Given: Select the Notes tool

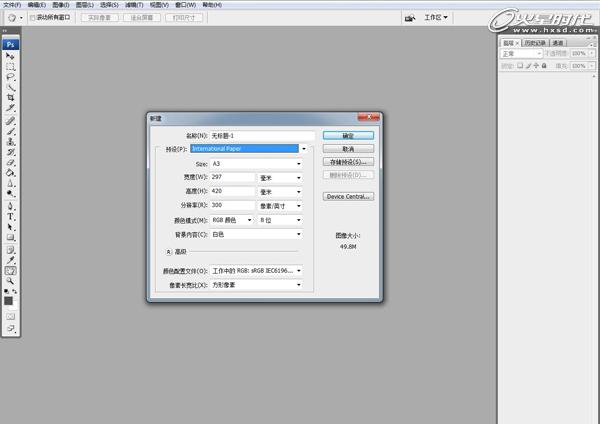Looking at the screenshot, I should (x=10, y=250).
